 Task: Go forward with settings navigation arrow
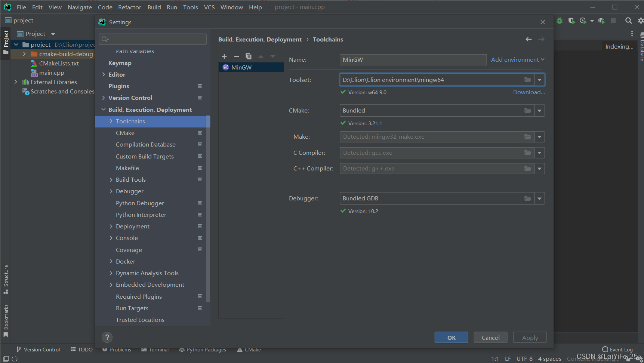[541, 39]
